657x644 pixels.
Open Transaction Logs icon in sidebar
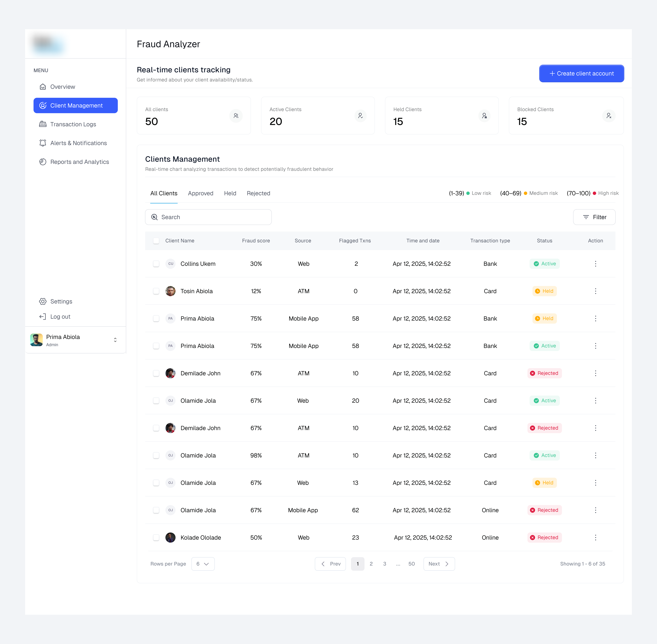[x=43, y=124]
